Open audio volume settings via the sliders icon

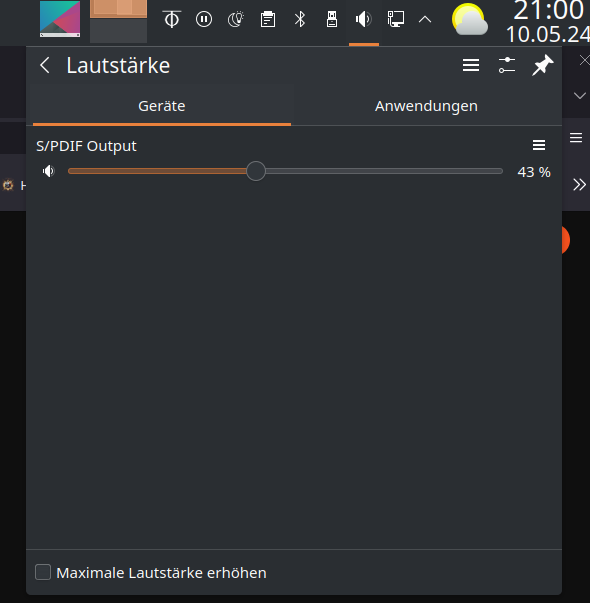tap(507, 65)
